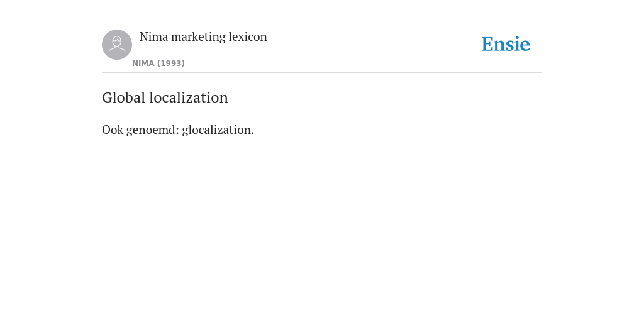
Task: Click the bold NIMA text under the title
Action: click(x=143, y=64)
